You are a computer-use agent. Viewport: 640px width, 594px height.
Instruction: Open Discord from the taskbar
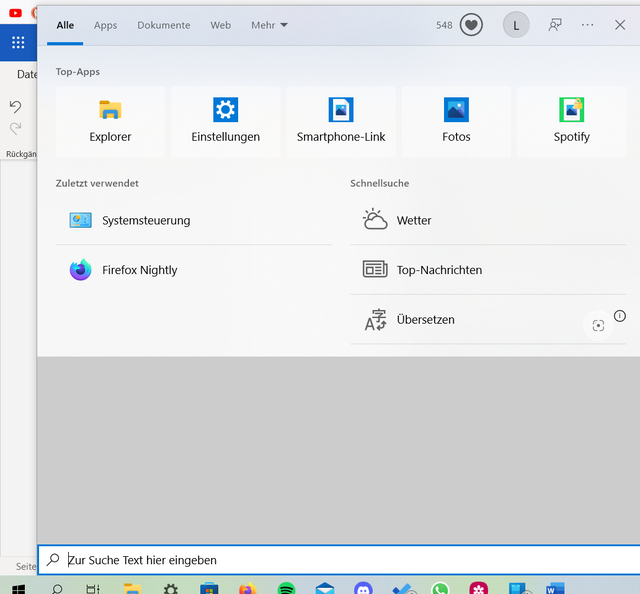point(363,588)
